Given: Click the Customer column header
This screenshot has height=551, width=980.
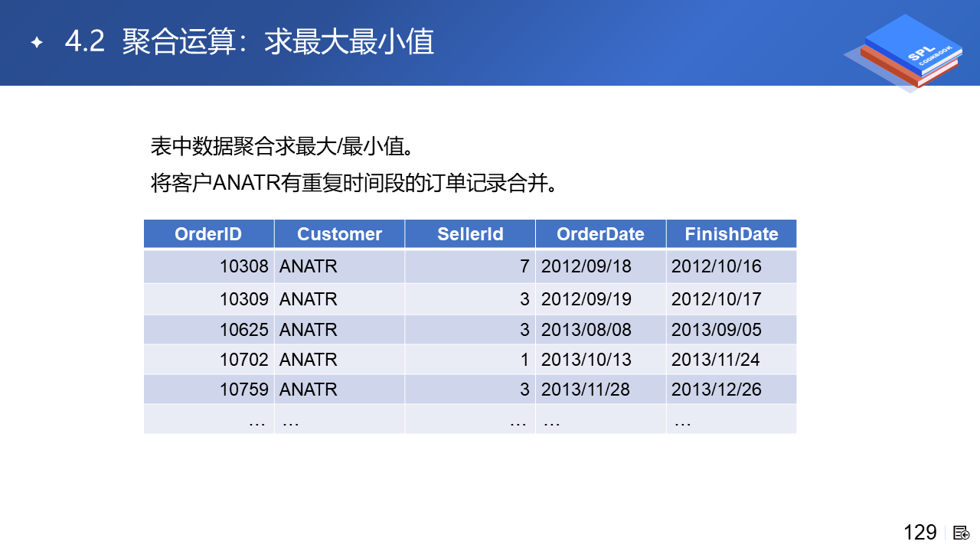Looking at the screenshot, I should (x=339, y=234).
